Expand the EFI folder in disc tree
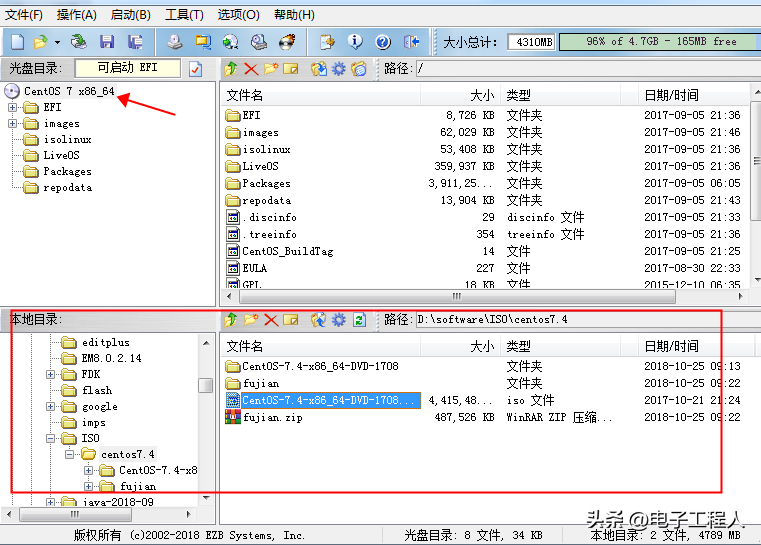Viewport: 761px width, 545px height. pyautogui.click(x=13, y=107)
